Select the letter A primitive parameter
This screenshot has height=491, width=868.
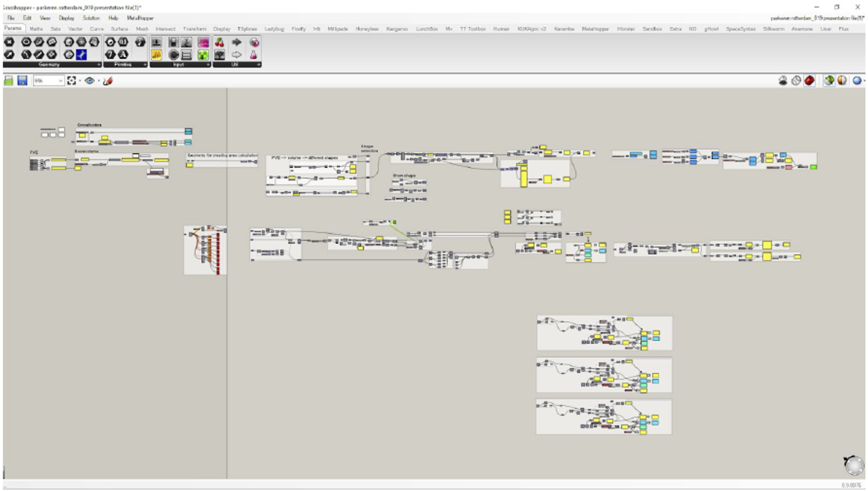[x=123, y=55]
